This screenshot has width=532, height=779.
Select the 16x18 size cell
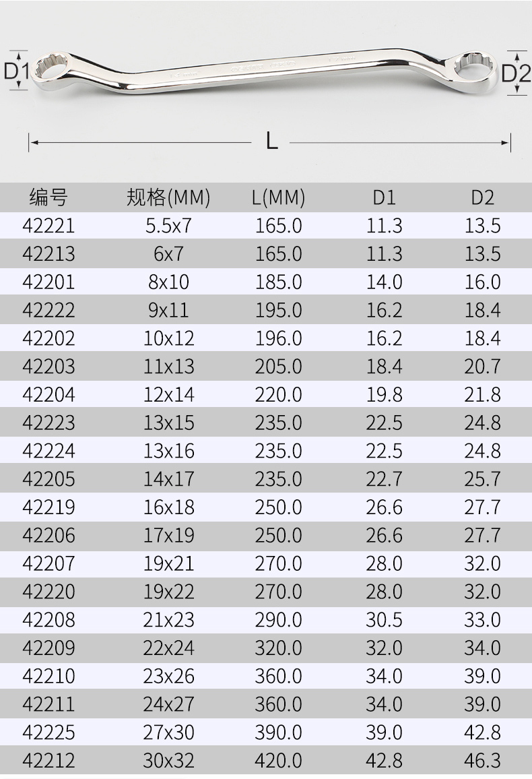tap(168, 507)
